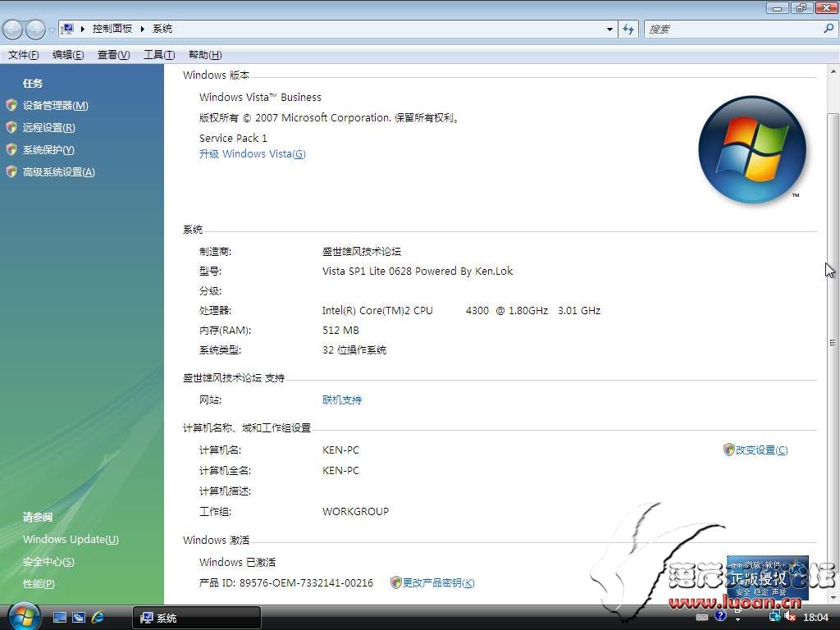This screenshot has width=840, height=630.
Task: Open 系统保护(V) from the task pane
Action: click(x=48, y=150)
